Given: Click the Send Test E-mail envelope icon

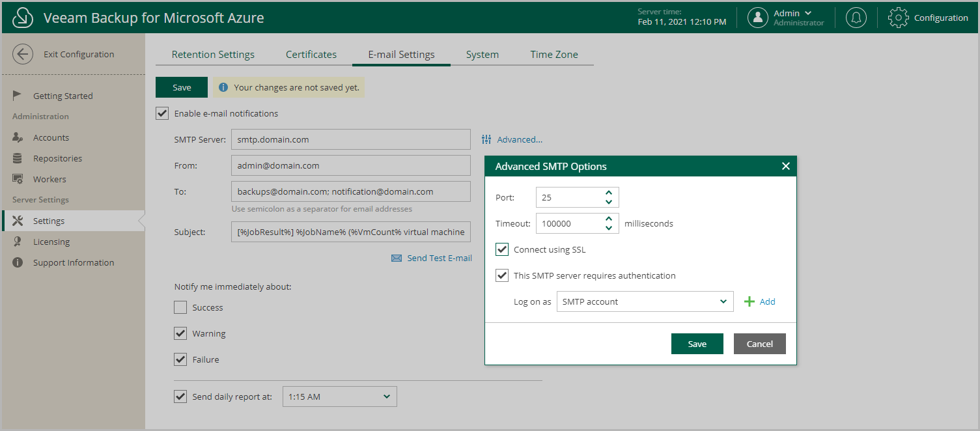Looking at the screenshot, I should (x=397, y=258).
